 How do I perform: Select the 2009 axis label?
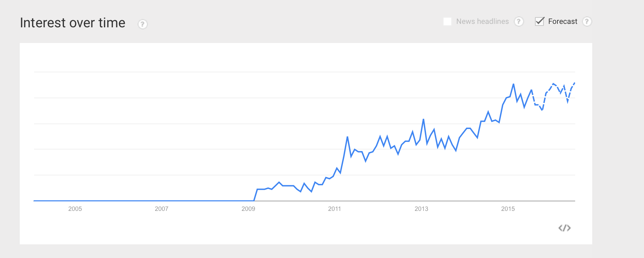point(248,209)
